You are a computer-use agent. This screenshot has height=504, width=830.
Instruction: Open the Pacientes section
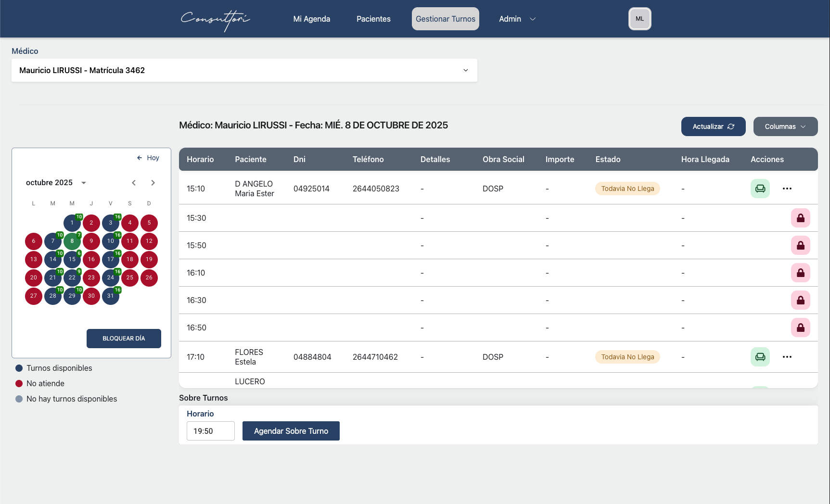click(373, 19)
